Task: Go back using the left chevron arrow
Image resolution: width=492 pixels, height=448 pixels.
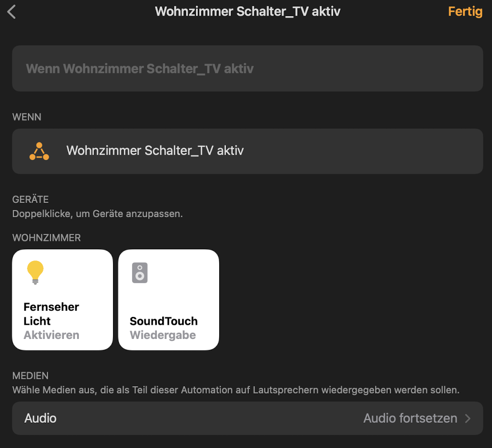Action: [x=12, y=12]
